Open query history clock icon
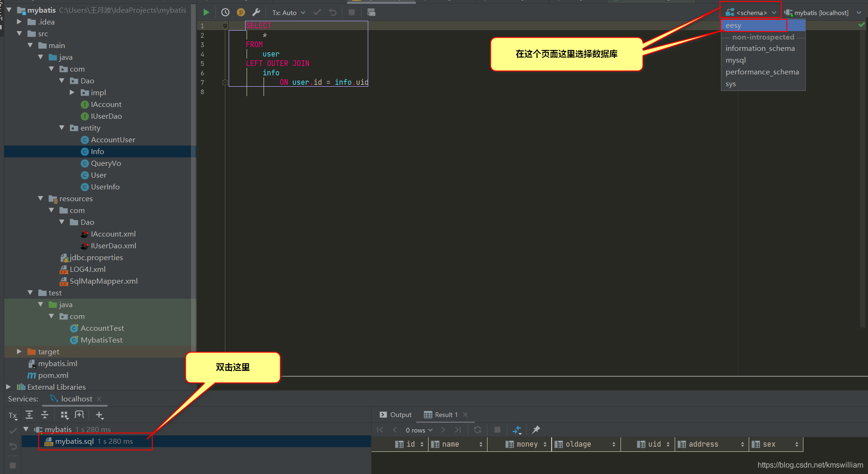 tap(225, 13)
